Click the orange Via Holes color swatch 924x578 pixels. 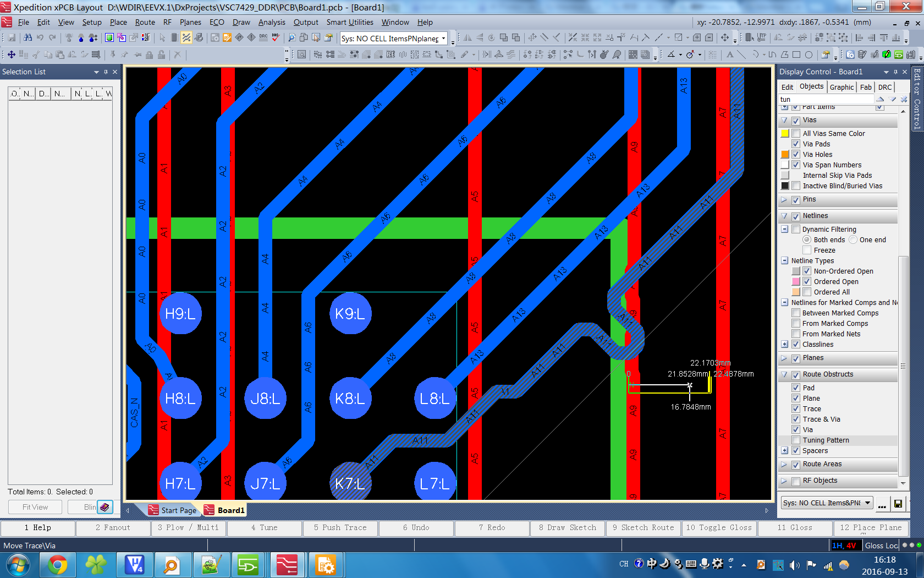tap(785, 155)
